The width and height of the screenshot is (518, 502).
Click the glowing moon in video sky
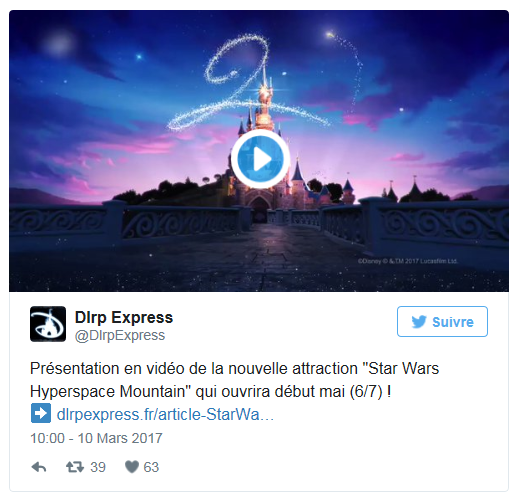(58, 44)
